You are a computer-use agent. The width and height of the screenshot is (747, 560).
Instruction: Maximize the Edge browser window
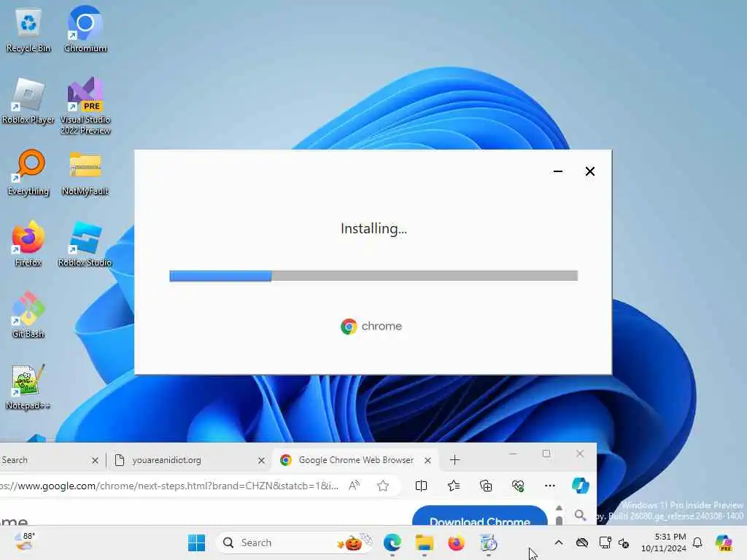click(546, 454)
